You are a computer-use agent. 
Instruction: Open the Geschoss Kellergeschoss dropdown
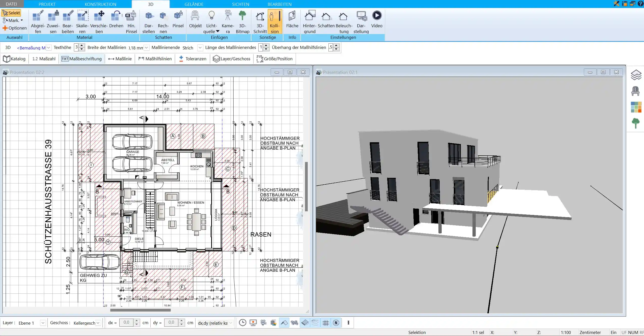[x=98, y=323]
